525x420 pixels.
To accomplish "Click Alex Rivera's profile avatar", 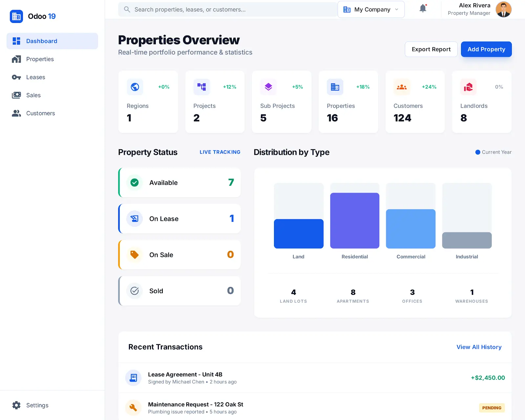I will 503,10.
